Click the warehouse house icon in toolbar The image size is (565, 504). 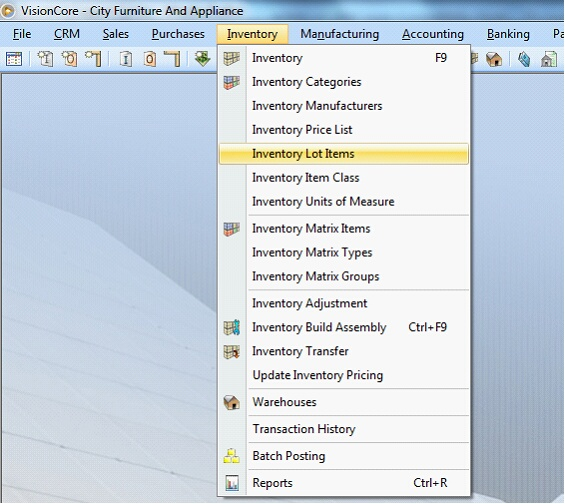(x=494, y=59)
